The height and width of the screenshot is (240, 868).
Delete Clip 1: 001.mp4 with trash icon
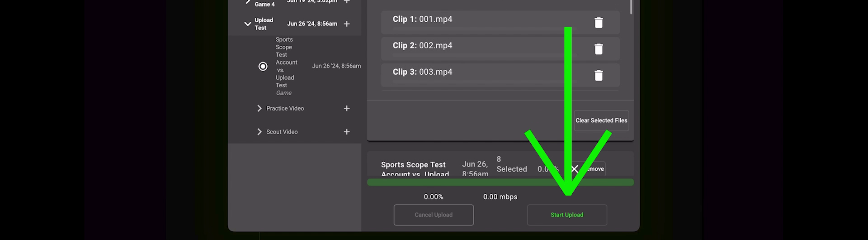tap(598, 23)
